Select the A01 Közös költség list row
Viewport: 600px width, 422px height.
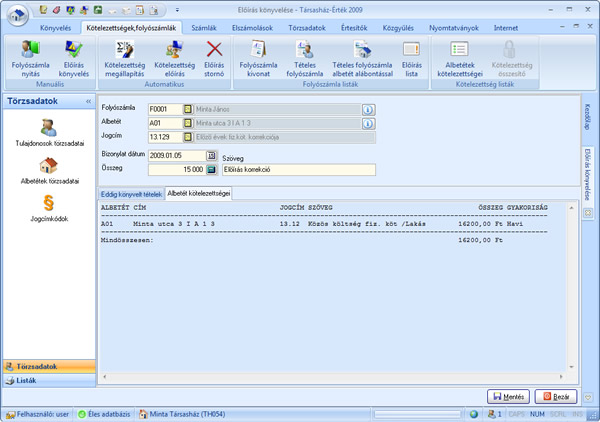point(324,224)
